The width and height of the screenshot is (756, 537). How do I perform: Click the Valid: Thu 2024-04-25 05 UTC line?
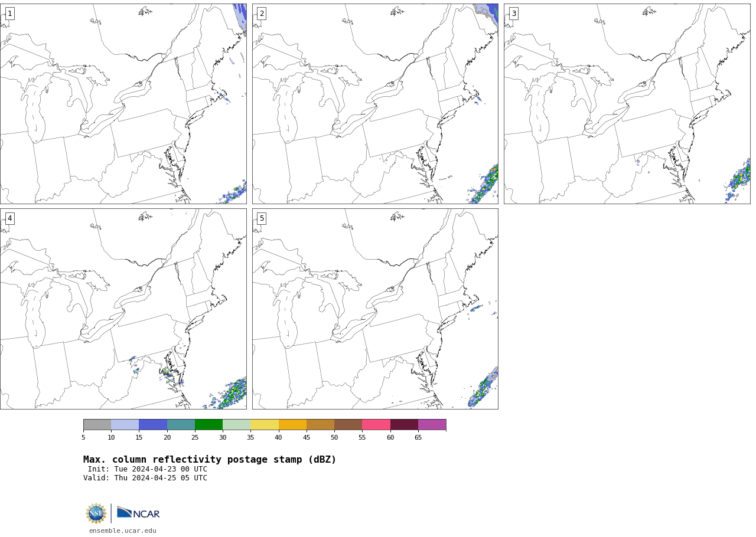click(x=145, y=478)
